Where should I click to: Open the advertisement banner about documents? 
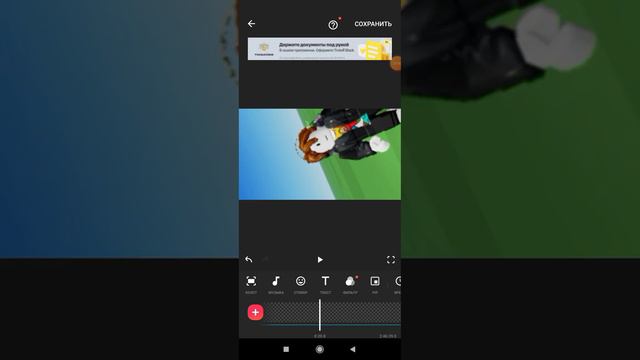point(320,49)
